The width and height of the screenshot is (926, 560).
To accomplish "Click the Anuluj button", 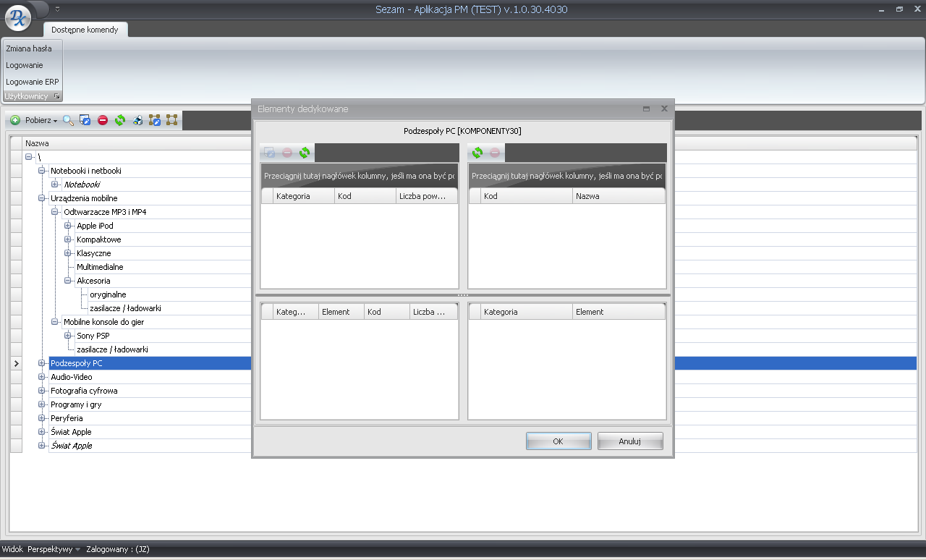I will pos(630,441).
